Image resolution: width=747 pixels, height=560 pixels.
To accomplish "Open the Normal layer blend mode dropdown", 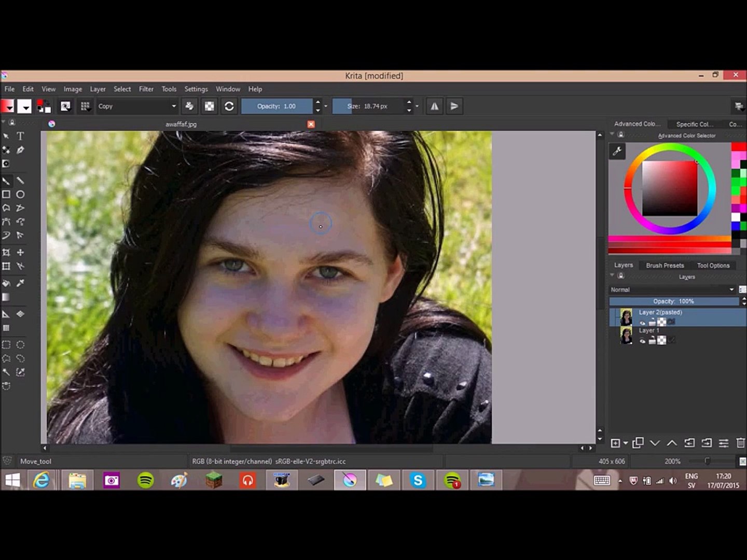I will click(673, 289).
